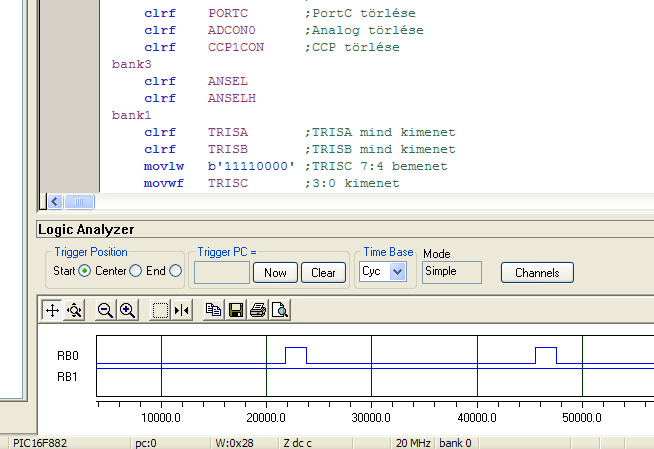Click the ';3:0 kimenet' comment
Screen dimensions: 654x449
(x=352, y=183)
